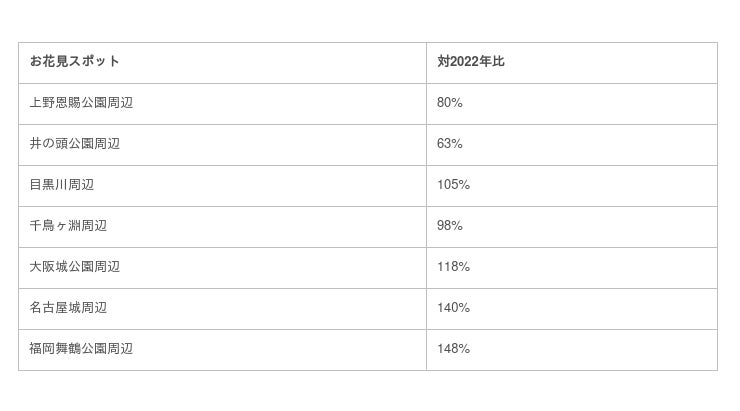The image size is (740, 411).
Task: Click the percentage beside 名古屋城周辺
Action: point(453,308)
